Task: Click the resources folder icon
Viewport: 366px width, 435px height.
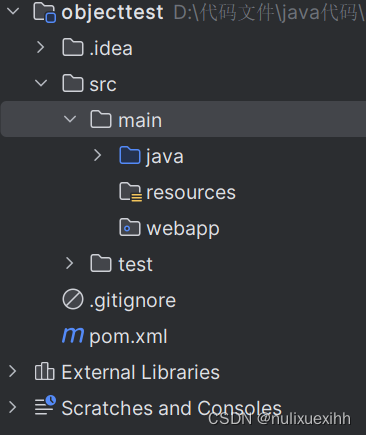Action: click(130, 192)
